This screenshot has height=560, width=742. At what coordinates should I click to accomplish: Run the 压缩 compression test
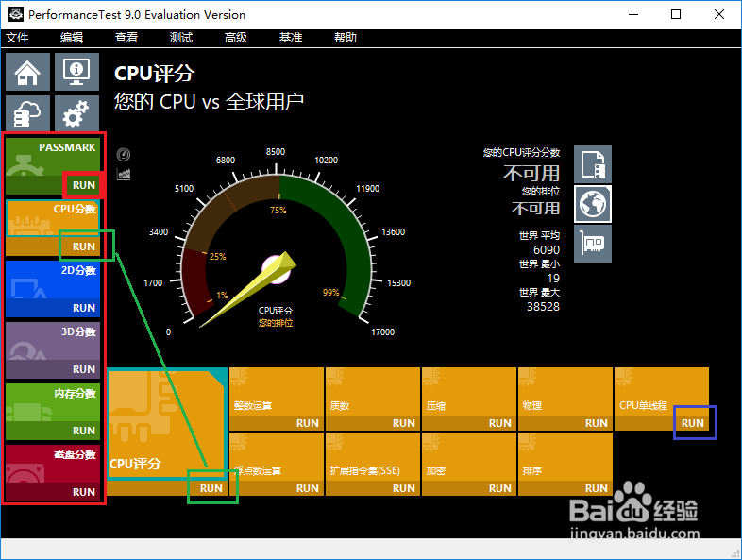[500, 423]
